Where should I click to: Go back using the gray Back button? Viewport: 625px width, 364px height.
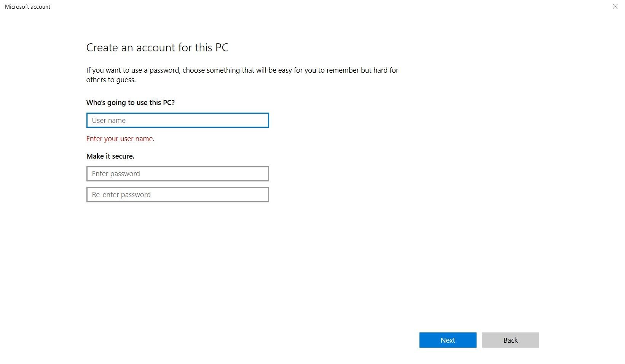(x=510, y=340)
